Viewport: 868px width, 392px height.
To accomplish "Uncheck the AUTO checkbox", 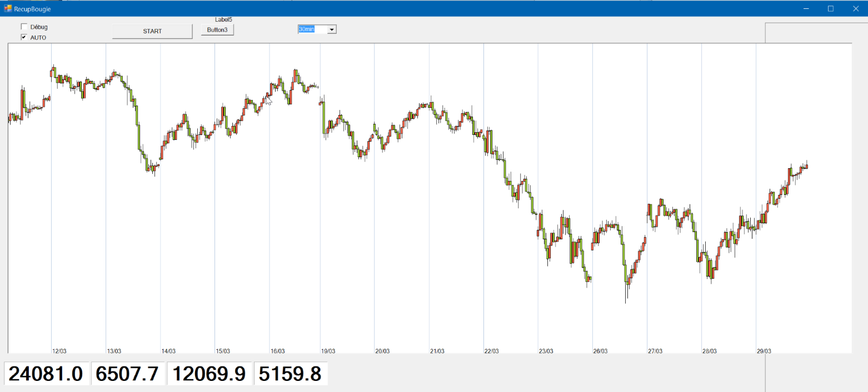I will [24, 37].
